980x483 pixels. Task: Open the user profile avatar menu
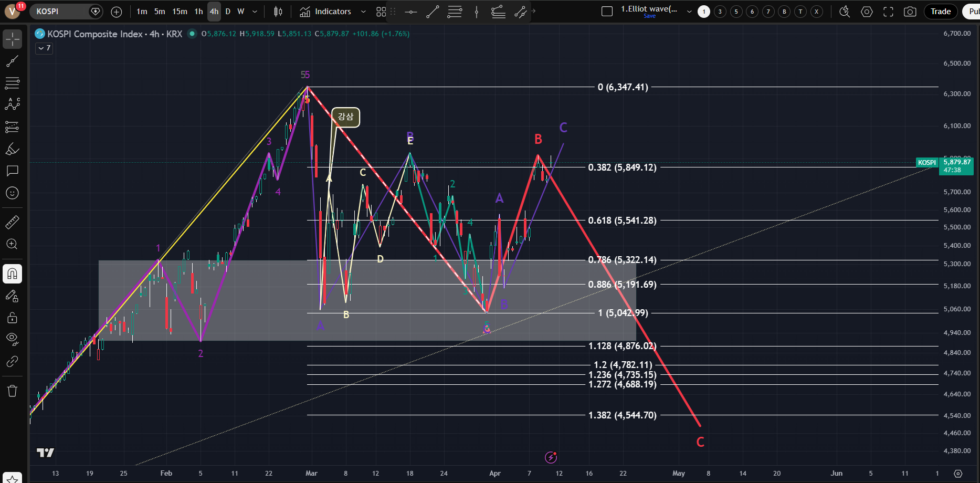coord(13,11)
